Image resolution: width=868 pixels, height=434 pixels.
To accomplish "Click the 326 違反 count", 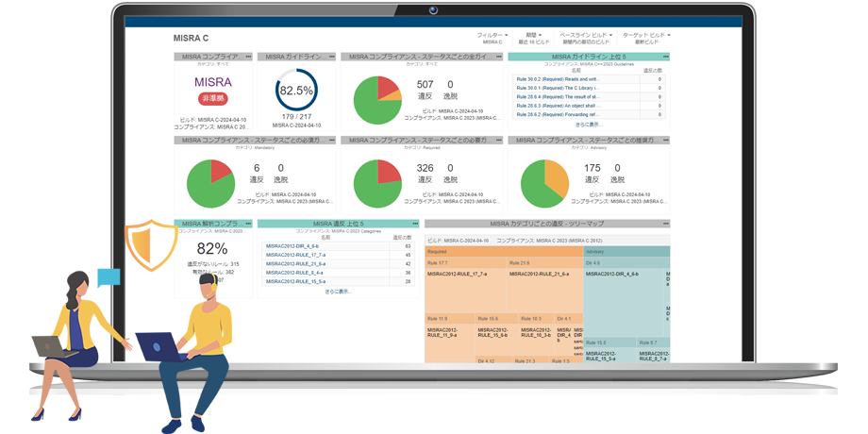I will [x=426, y=168].
